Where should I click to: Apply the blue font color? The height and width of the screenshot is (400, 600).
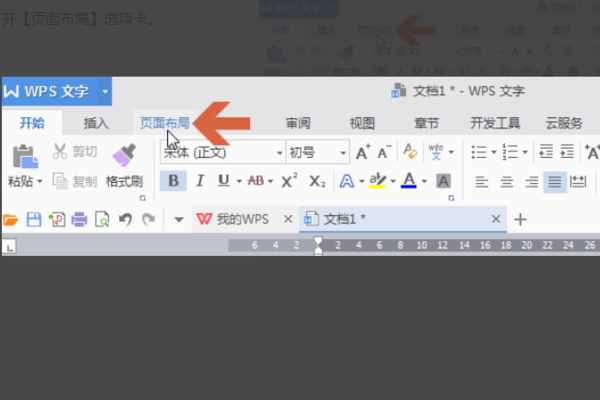coord(409,181)
